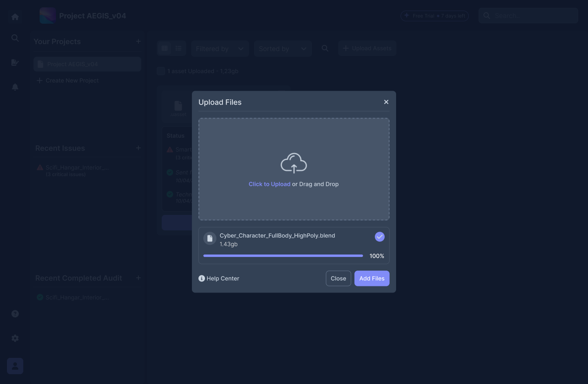Click the search magnifier icon in the toolbar
The width and height of the screenshot is (588, 384).
pos(325,48)
